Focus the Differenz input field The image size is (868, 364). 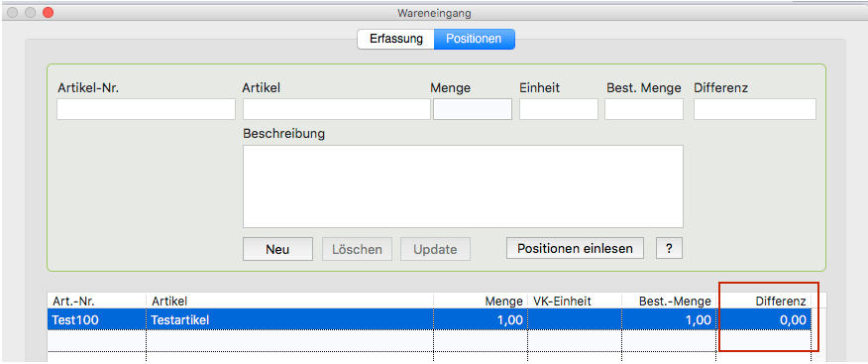[x=755, y=109]
